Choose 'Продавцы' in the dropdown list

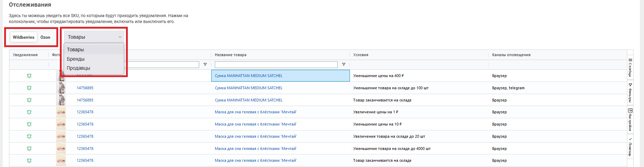pyautogui.click(x=78, y=68)
